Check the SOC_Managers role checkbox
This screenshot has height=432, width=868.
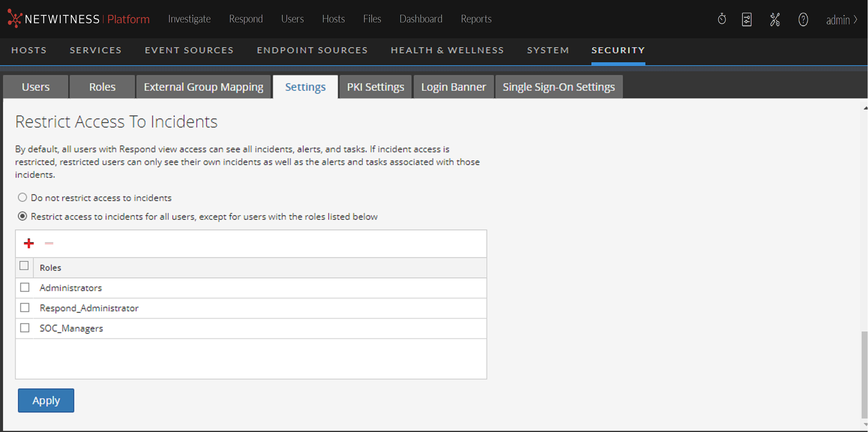[x=25, y=328]
